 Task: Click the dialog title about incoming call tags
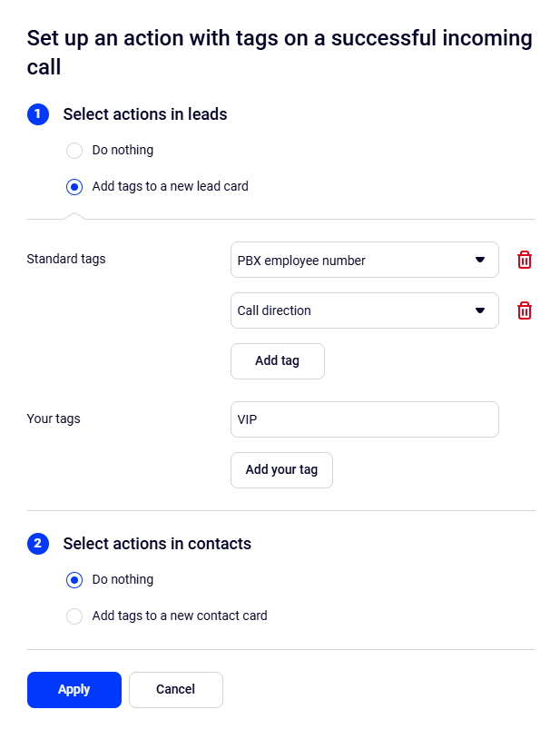pos(280,53)
